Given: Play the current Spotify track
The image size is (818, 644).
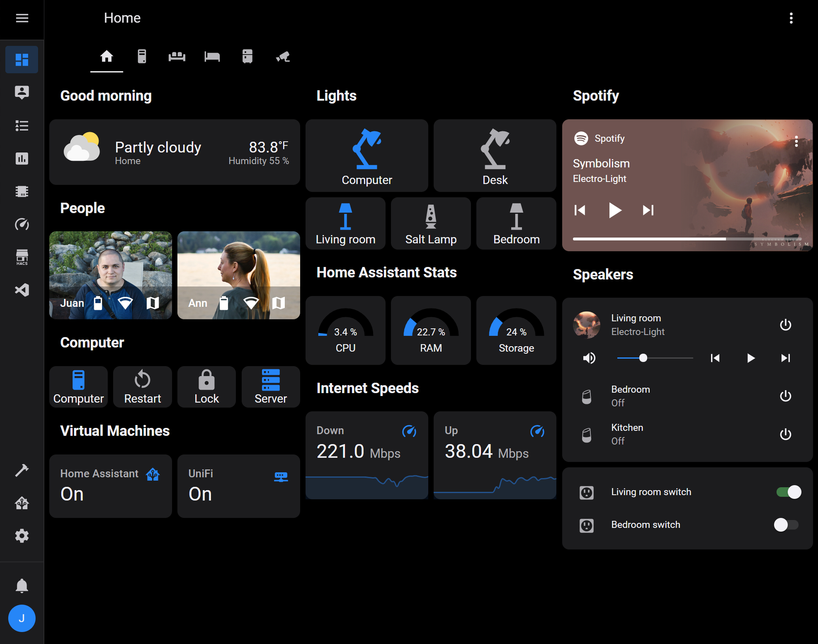Looking at the screenshot, I should (614, 211).
